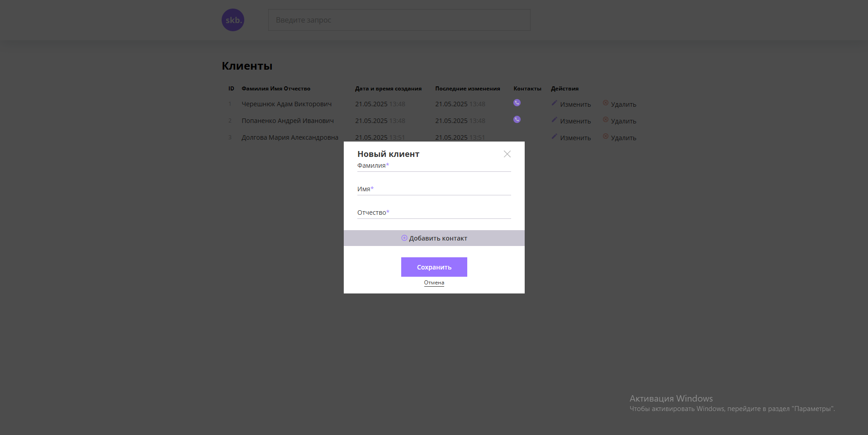Click pencil edit icon for Черешнюк Адам Викторович
This screenshot has height=435, width=868.
(x=554, y=103)
